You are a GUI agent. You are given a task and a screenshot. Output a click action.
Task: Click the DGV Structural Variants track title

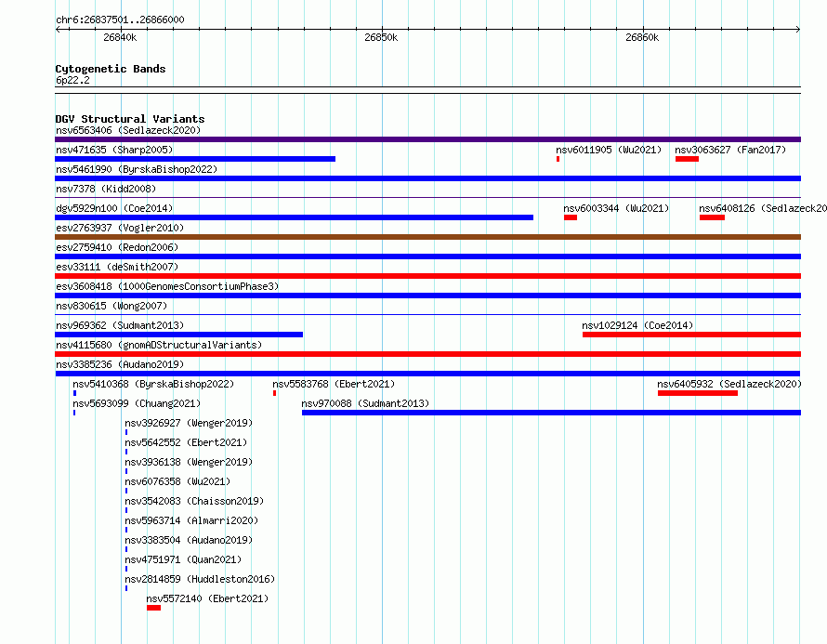(x=130, y=119)
